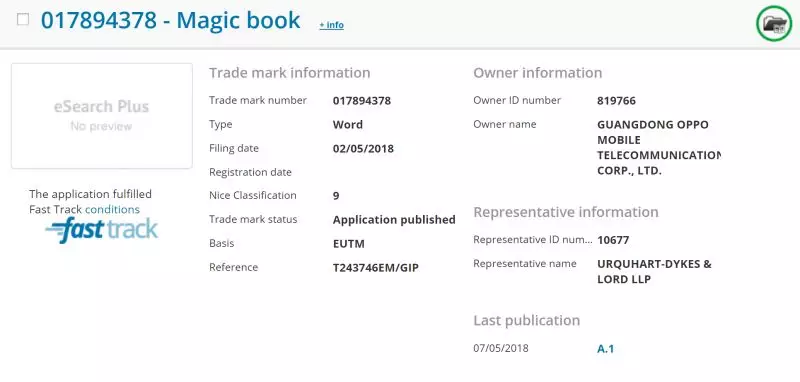Expand the + info link
The image size is (800, 382).
click(332, 25)
